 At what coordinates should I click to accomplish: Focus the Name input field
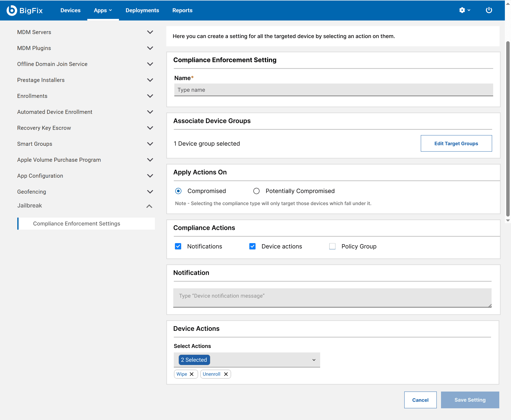[x=333, y=90]
